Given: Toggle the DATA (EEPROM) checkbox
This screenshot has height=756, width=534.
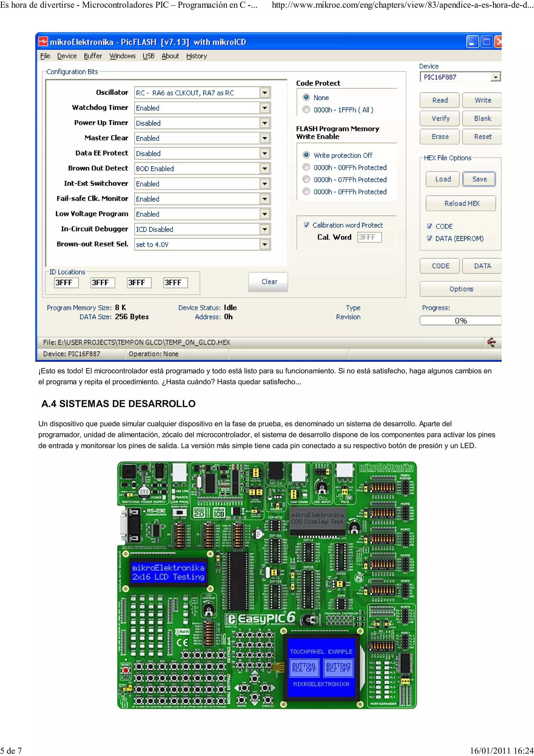Looking at the screenshot, I should [x=429, y=238].
